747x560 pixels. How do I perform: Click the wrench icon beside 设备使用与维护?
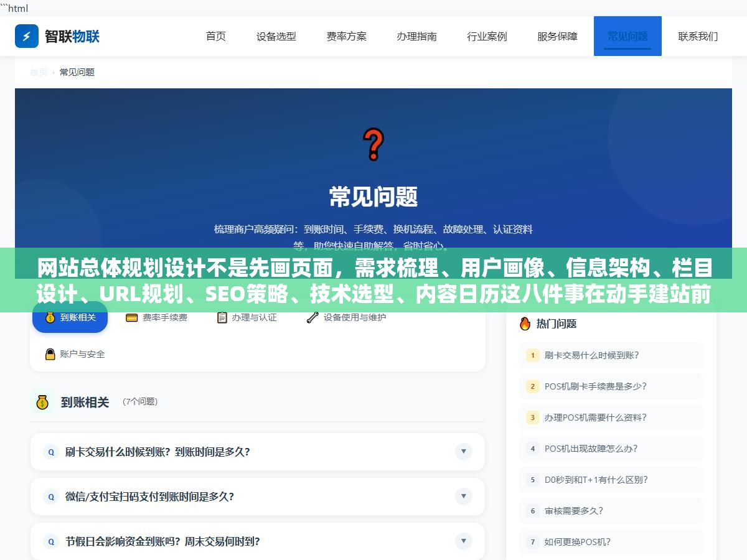tap(312, 317)
